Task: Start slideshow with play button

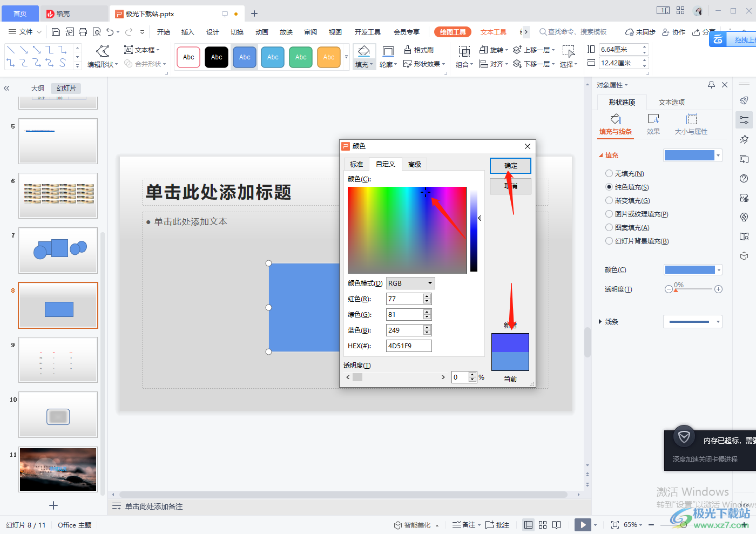Action: pos(583,525)
